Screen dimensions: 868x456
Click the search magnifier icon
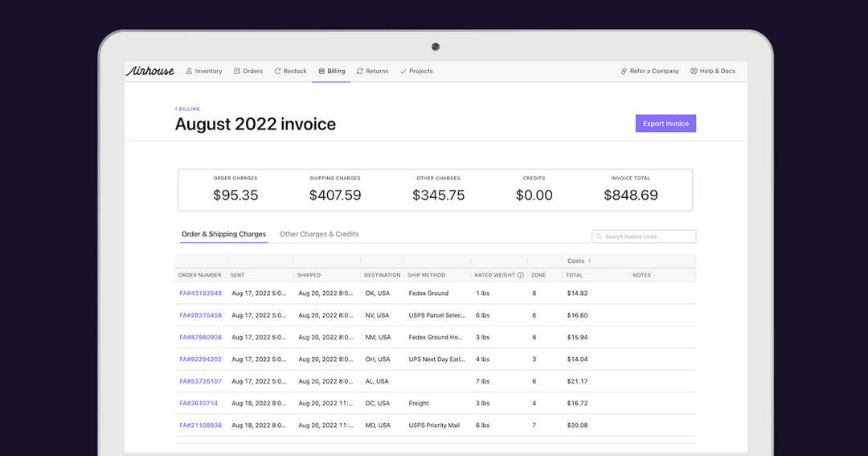click(599, 236)
